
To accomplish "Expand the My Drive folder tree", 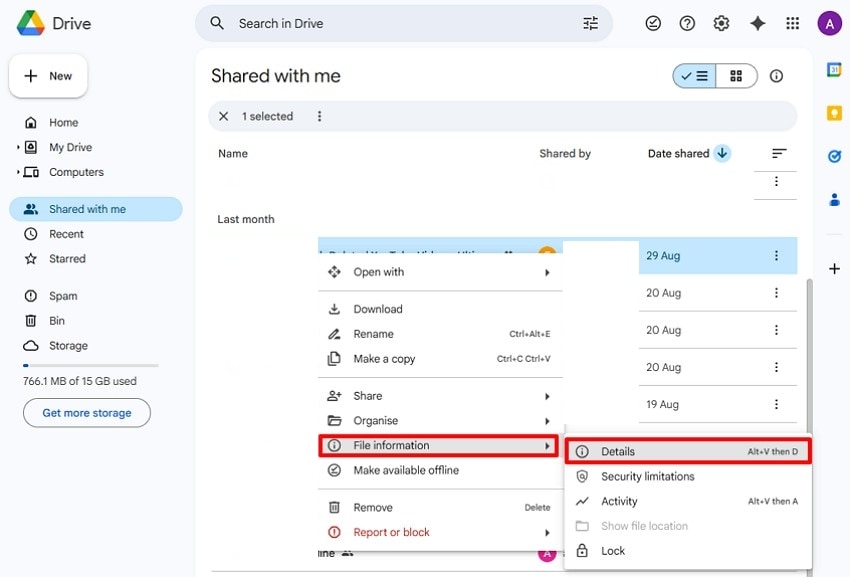I will pos(18,147).
